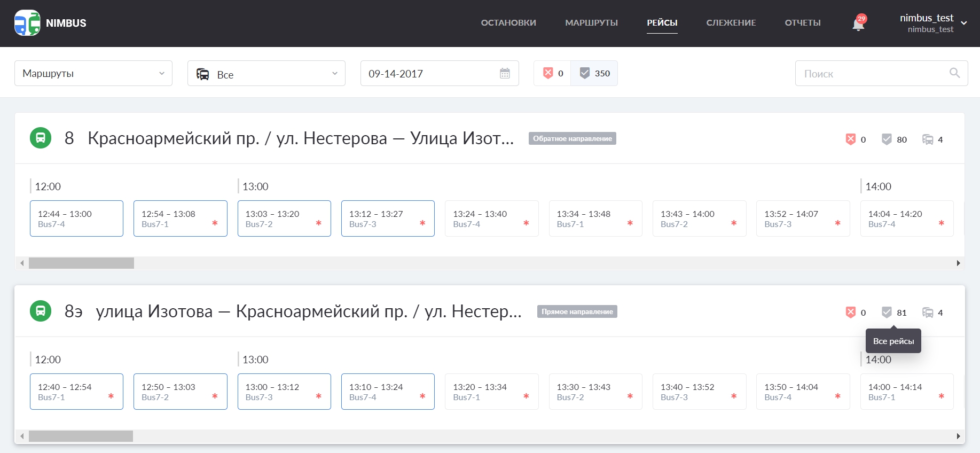The image size is (980, 453).
Task: Toggle the top all trips filter (350)
Action: [x=594, y=73]
